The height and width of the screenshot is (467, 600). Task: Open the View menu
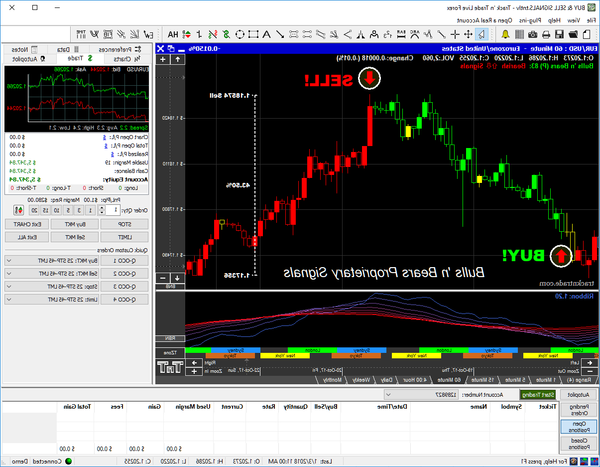click(573, 20)
